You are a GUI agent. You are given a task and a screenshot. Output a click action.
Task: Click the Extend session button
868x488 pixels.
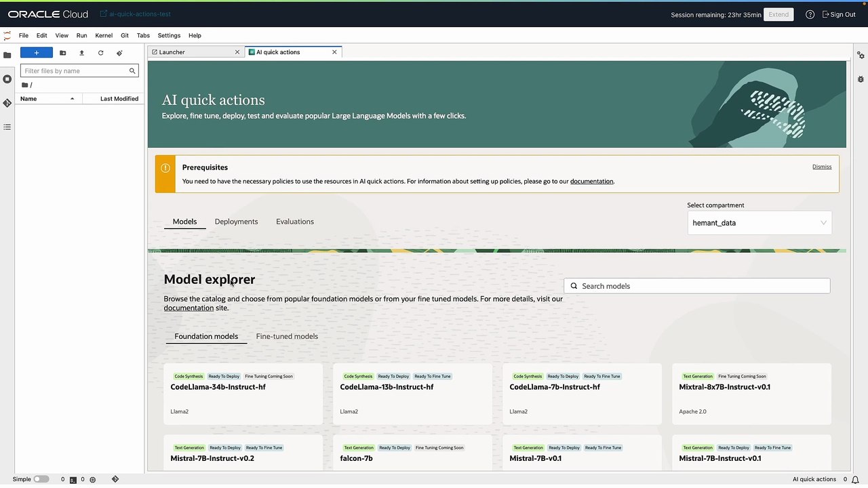point(778,14)
